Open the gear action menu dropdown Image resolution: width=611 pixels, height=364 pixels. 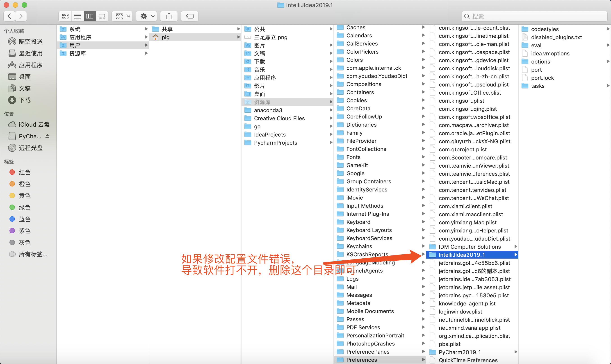coord(147,16)
